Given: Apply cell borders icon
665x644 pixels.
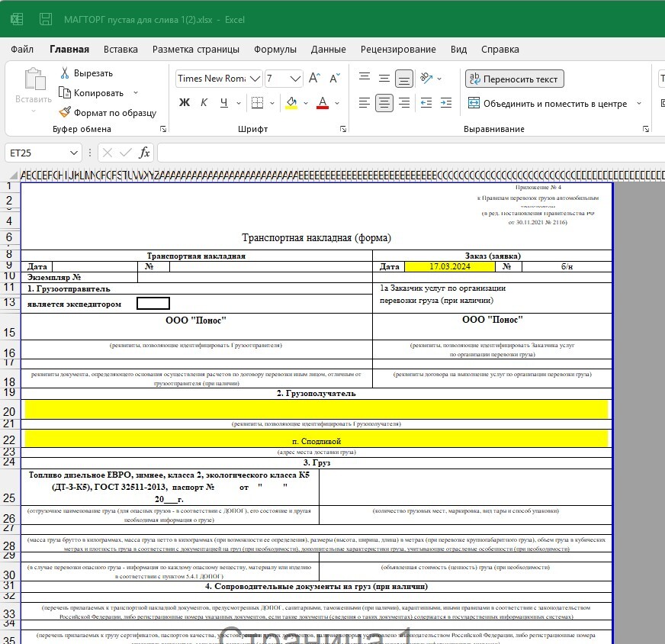Looking at the screenshot, I should tap(258, 102).
